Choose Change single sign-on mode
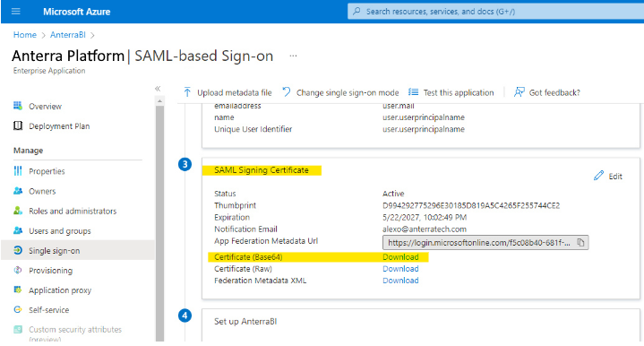644x346 pixels. point(340,92)
